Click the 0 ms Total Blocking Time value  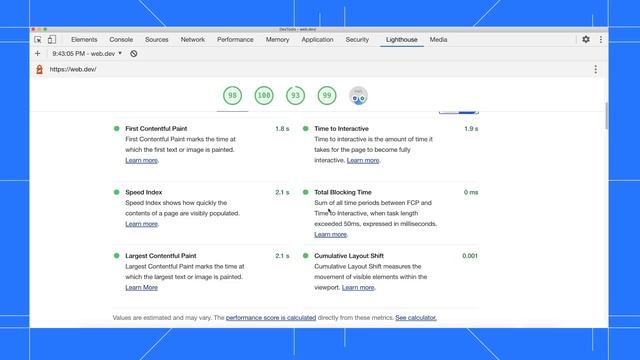point(471,192)
